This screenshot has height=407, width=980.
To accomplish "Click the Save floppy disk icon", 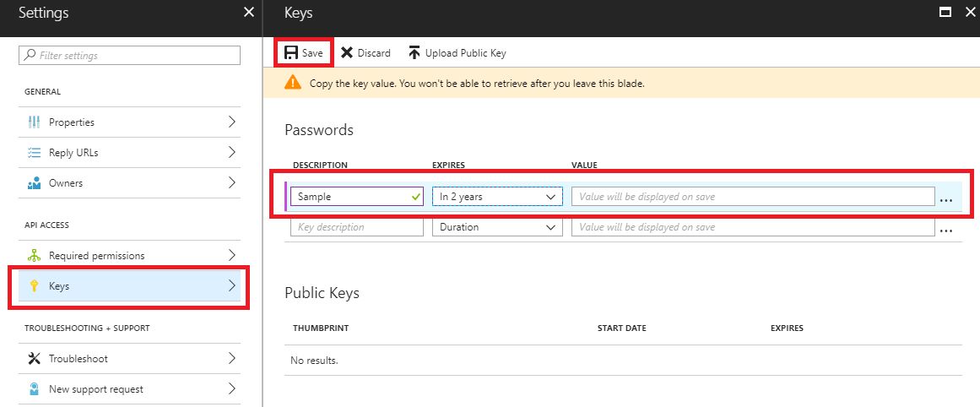I will tap(290, 52).
